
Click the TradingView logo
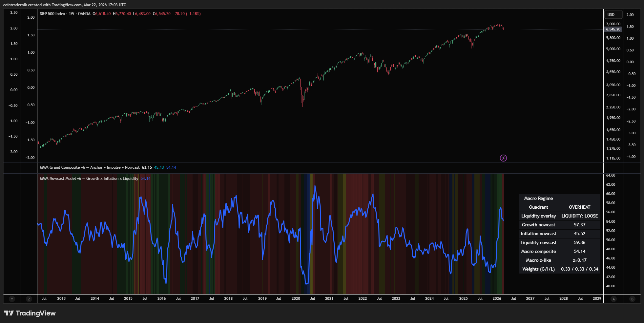point(30,313)
